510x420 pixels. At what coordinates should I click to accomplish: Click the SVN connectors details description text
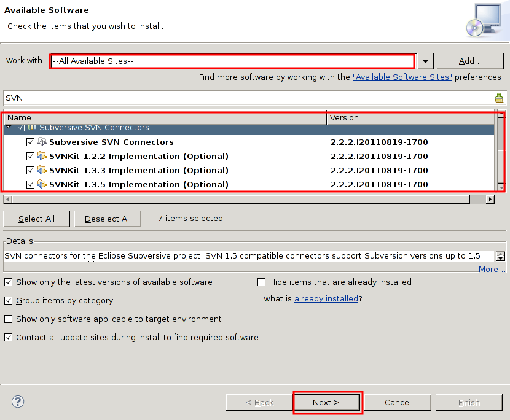[x=242, y=256]
